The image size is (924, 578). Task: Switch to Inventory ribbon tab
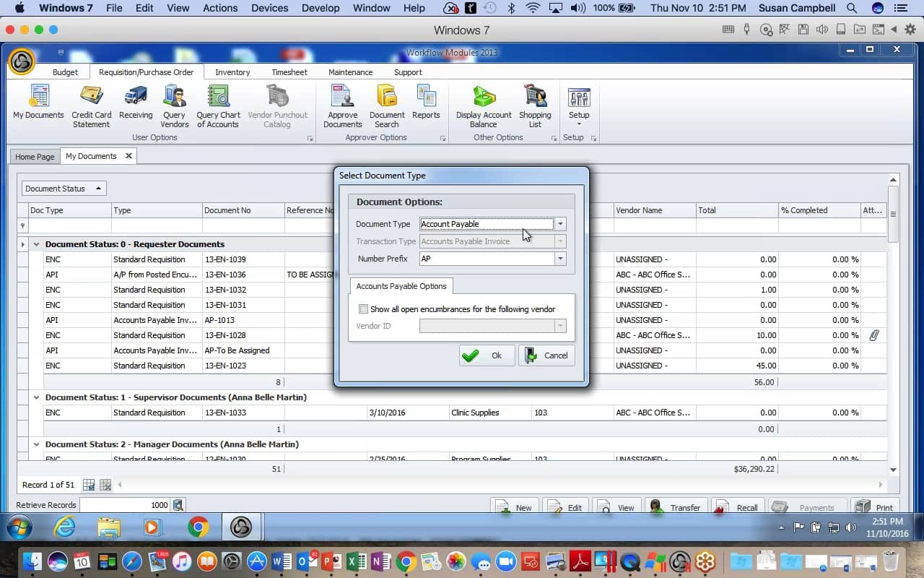click(x=232, y=72)
